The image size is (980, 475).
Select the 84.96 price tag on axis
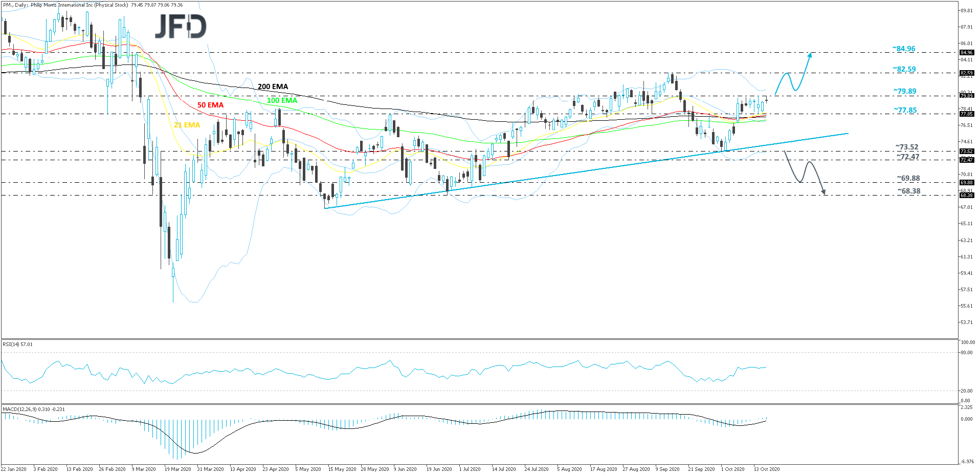point(966,53)
